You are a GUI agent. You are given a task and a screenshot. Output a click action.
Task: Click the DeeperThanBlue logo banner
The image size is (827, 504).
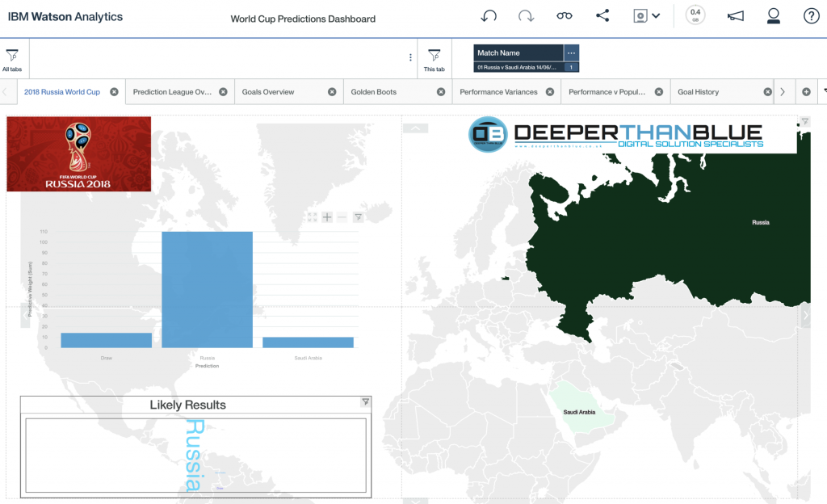[x=616, y=134]
